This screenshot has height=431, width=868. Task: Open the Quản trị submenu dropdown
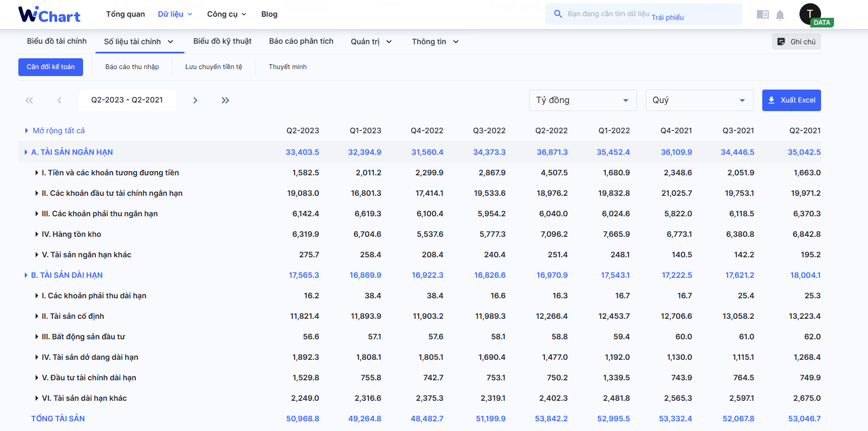pos(371,42)
